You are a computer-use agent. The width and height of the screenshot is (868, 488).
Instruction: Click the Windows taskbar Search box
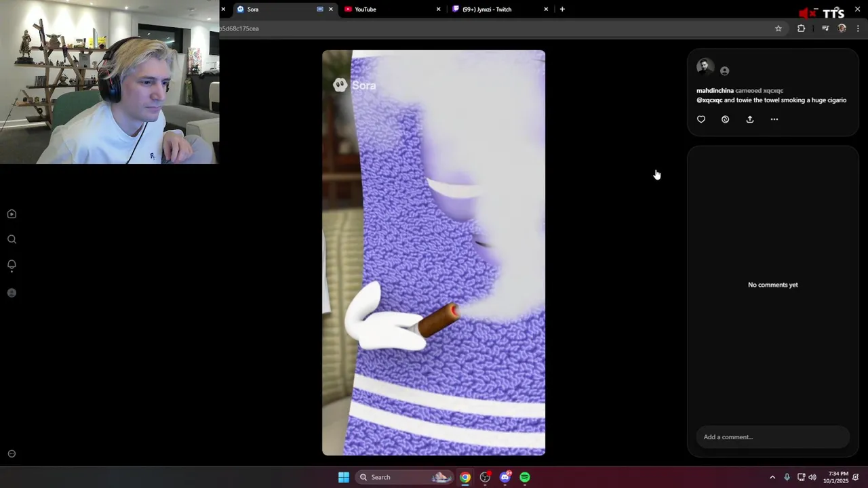[404, 477]
